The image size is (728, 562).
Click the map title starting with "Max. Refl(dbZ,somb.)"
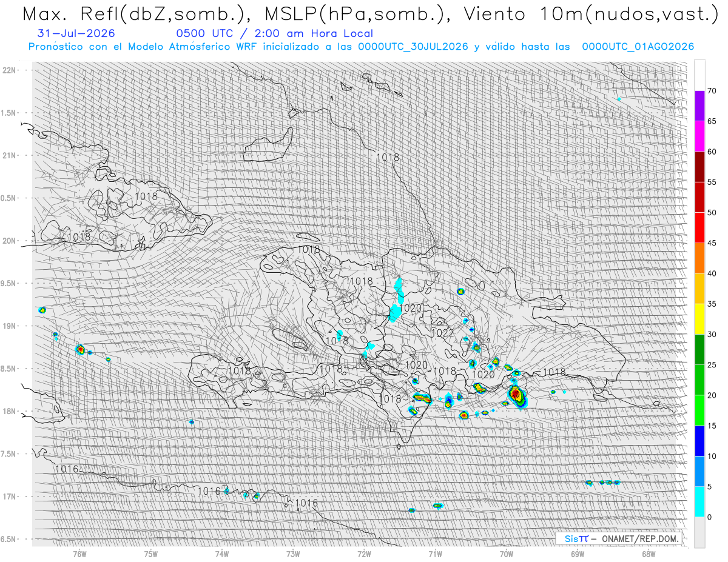[x=370, y=14]
